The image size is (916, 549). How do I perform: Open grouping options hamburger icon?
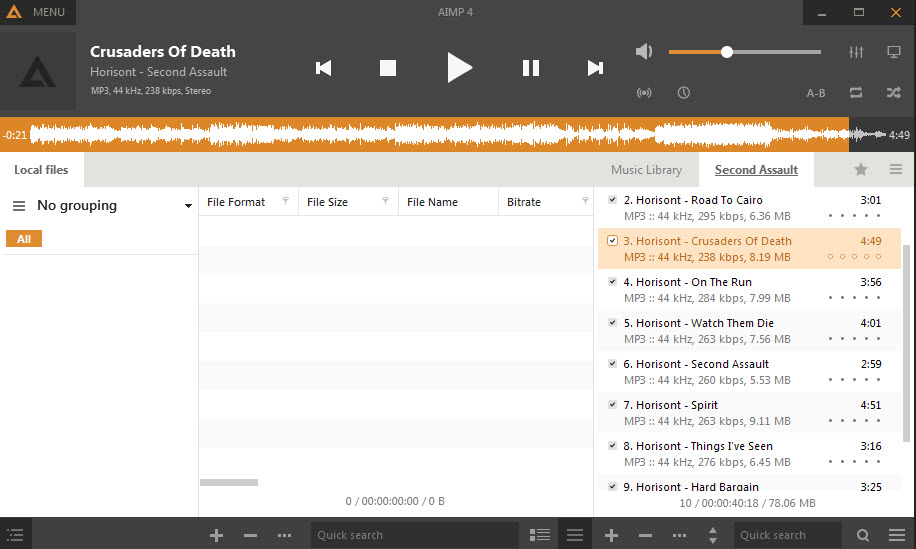19,206
